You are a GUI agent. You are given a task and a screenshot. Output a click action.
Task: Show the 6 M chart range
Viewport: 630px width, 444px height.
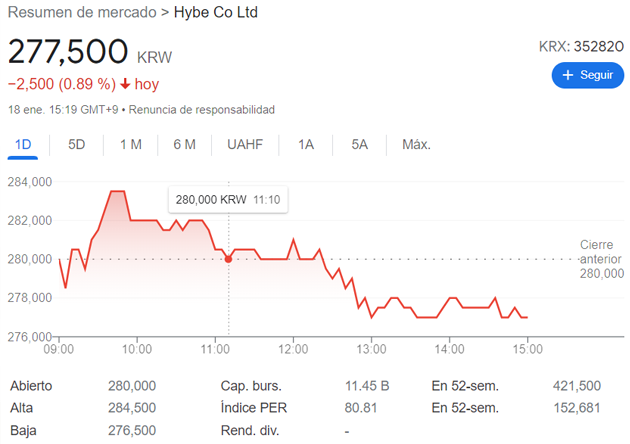184,144
